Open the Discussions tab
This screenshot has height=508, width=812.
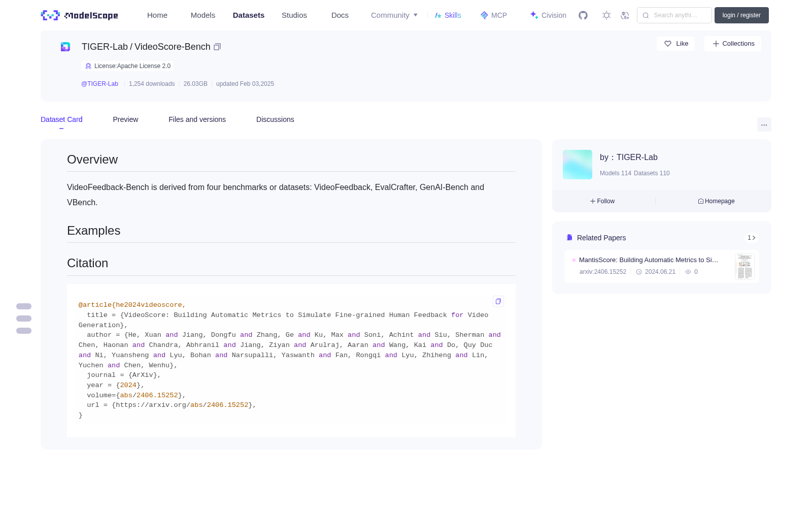275,119
